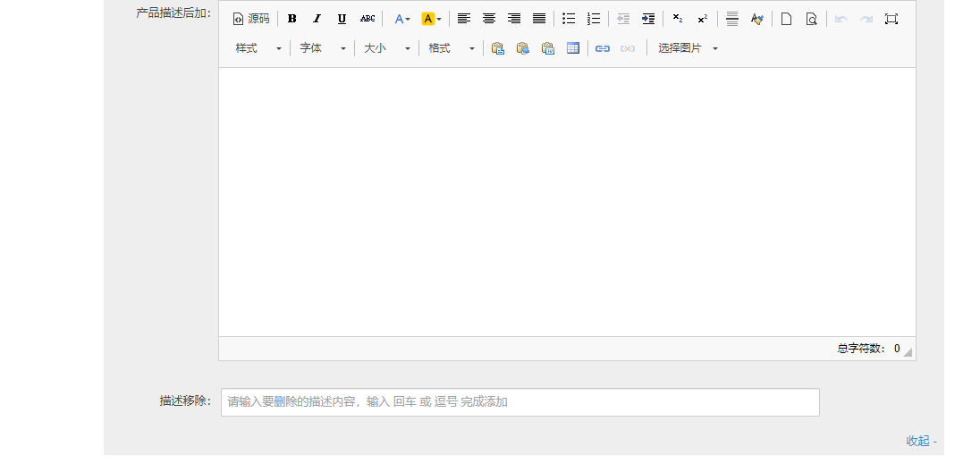
Task: Open the 选择图片 image picker menu
Action: click(688, 48)
